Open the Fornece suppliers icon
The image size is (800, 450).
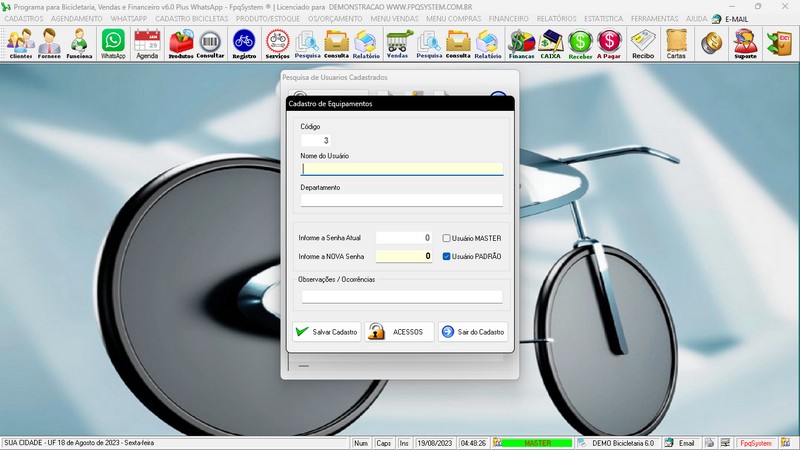pyautogui.click(x=49, y=44)
